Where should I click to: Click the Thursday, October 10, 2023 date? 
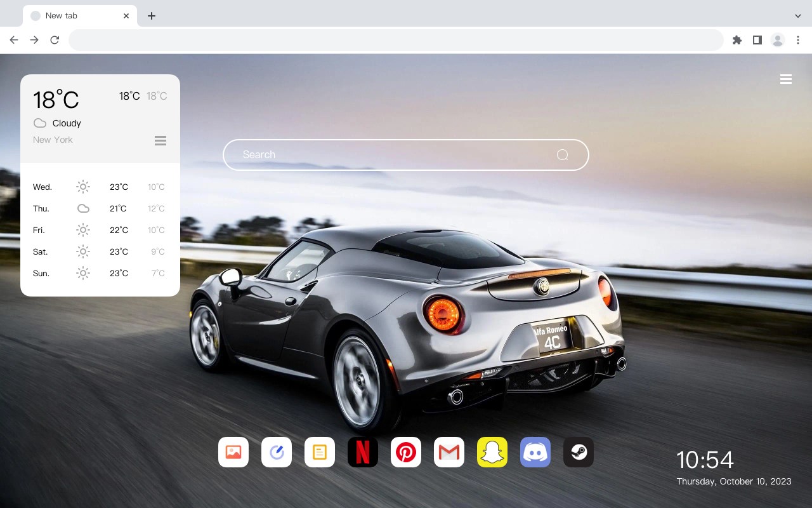click(x=734, y=481)
